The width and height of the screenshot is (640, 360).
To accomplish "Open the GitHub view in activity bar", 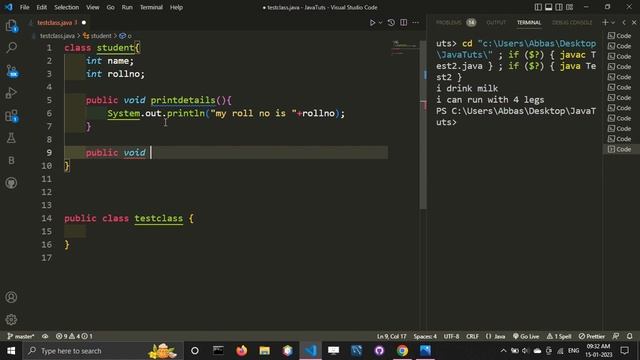I will click(11, 183).
